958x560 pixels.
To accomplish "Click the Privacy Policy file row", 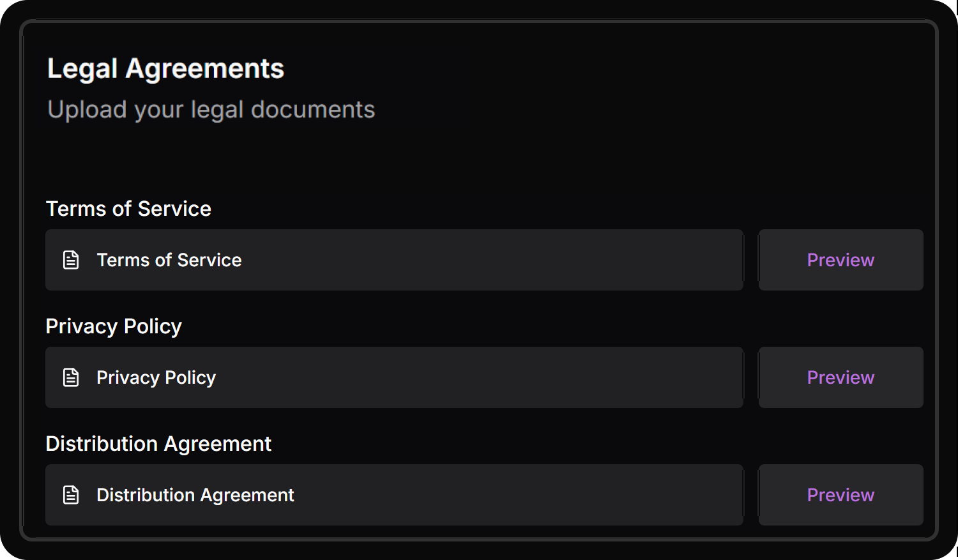I will [394, 377].
